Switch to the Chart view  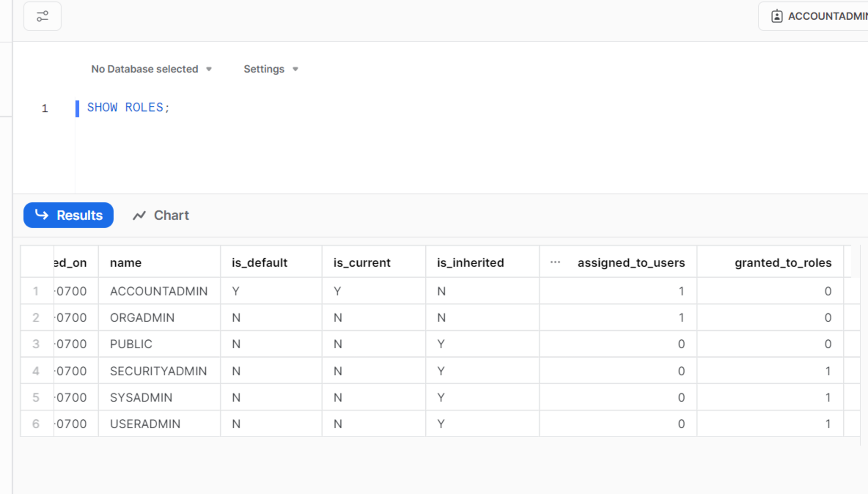[171, 215]
